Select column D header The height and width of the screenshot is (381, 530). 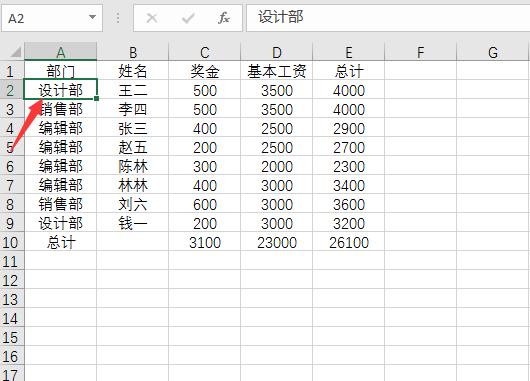[x=276, y=52]
